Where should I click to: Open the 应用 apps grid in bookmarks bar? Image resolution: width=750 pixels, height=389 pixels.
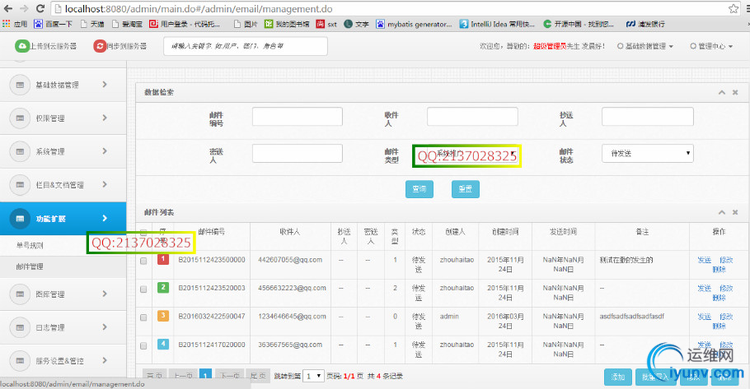coord(15,24)
